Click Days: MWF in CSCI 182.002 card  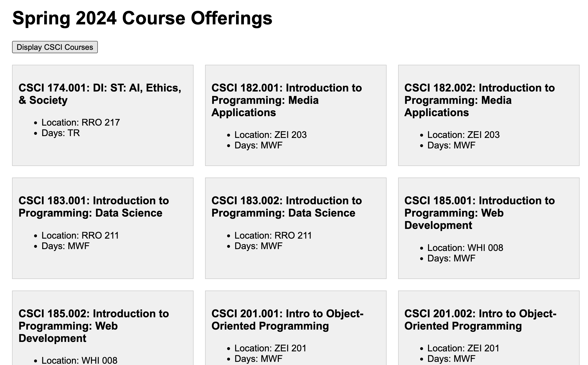click(x=451, y=145)
